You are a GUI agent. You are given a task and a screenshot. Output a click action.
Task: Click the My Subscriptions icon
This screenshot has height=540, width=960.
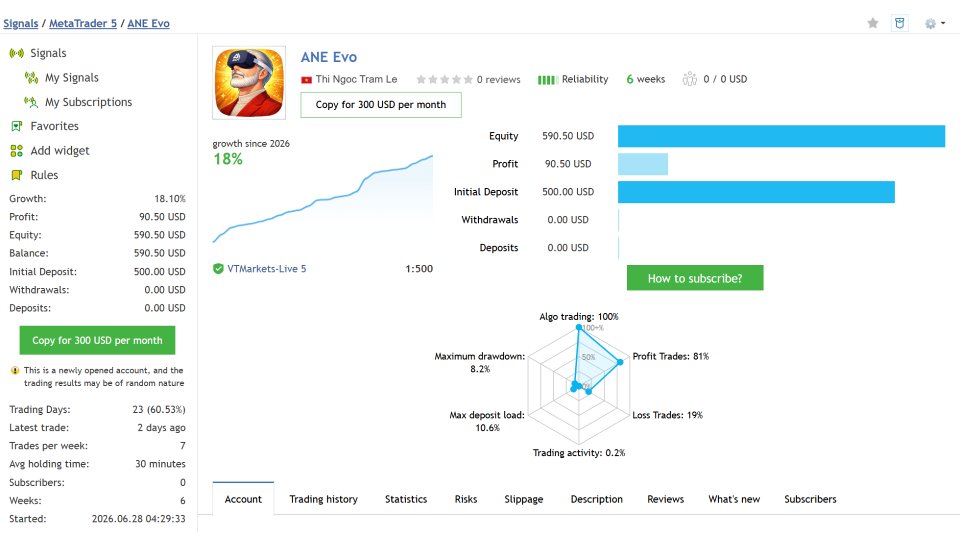(x=31, y=102)
